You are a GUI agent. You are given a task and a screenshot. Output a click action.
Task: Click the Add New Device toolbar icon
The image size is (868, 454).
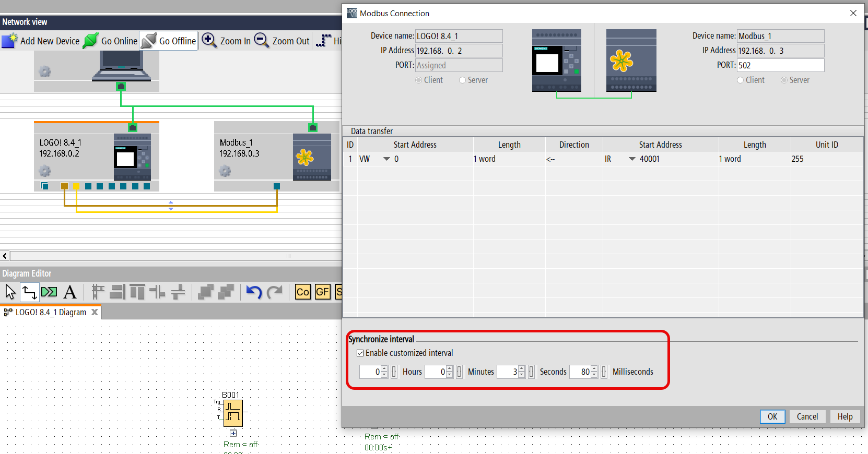9,41
